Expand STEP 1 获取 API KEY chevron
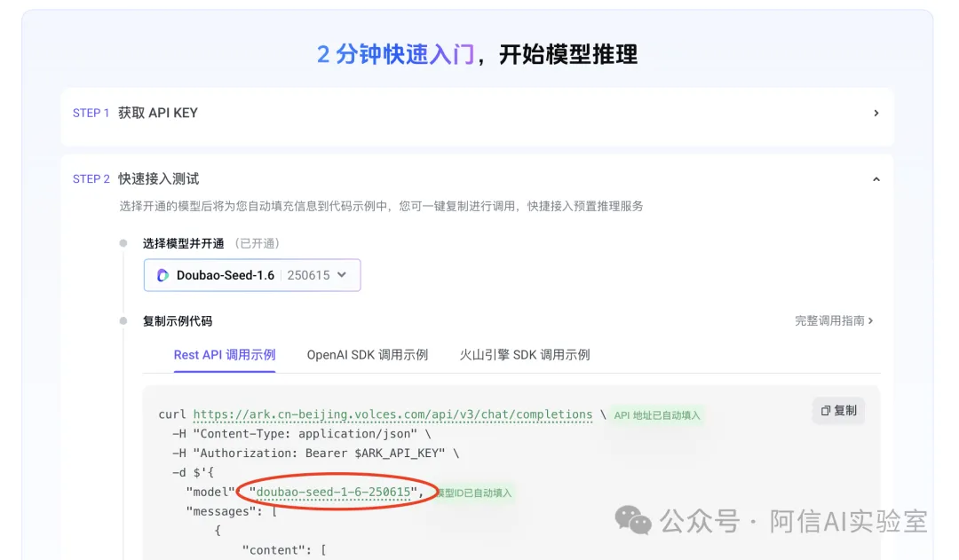 [876, 113]
